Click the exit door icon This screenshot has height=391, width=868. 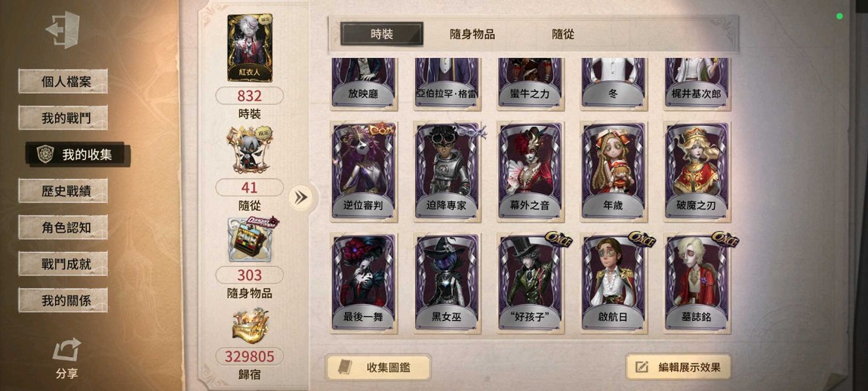pos(63,29)
